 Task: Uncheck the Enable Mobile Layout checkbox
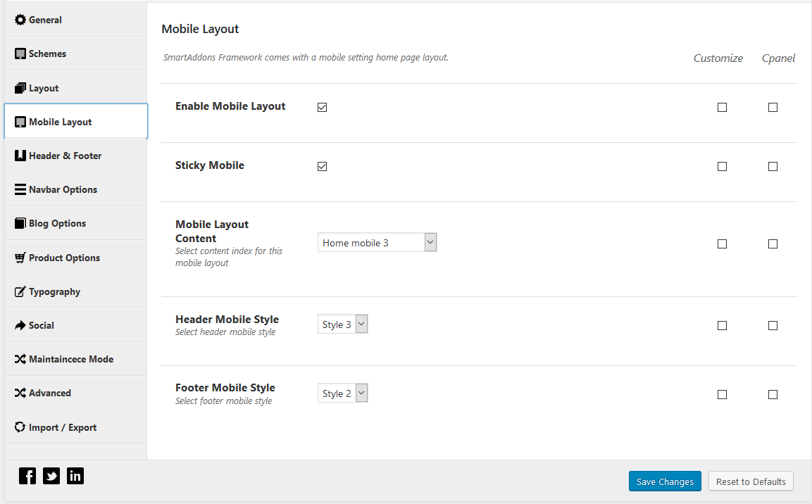coord(322,107)
